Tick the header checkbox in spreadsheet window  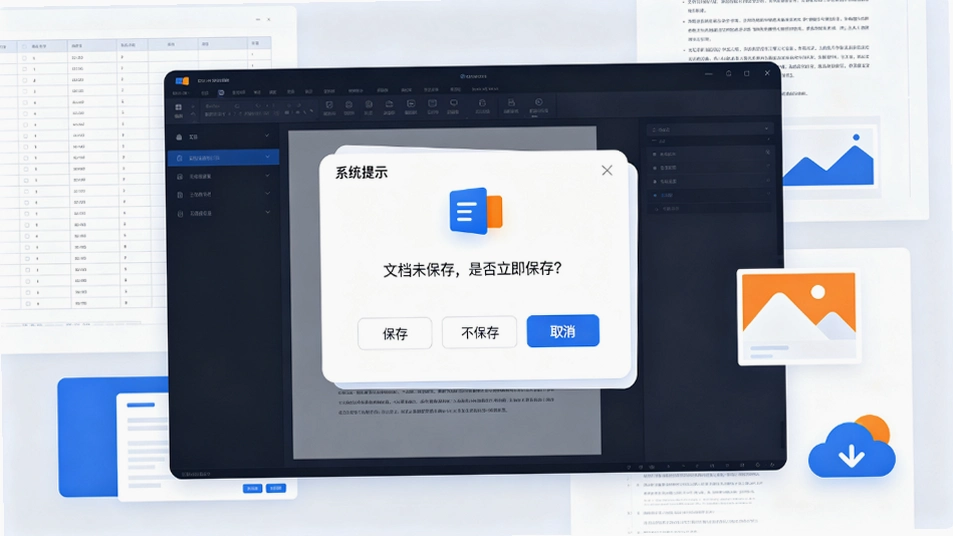pyautogui.click(x=24, y=46)
